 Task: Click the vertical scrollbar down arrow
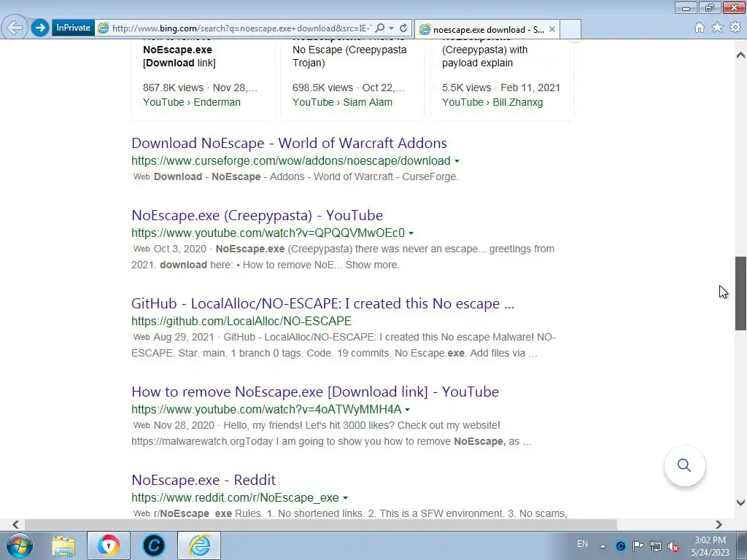click(740, 502)
